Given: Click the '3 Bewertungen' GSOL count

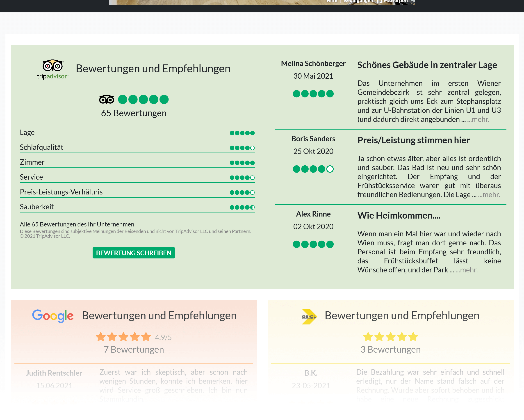Looking at the screenshot, I should click(x=390, y=349).
